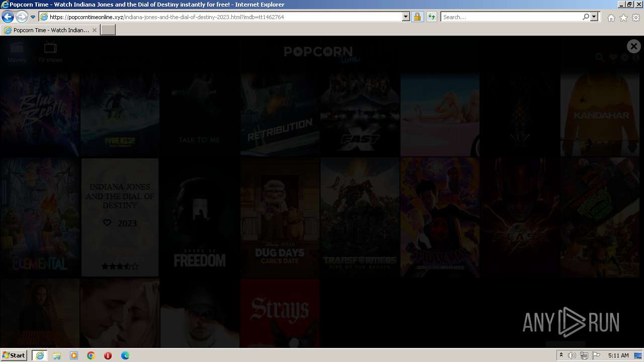Screen dimensions: 644x362
Task: Expand the recent pages dropdown arrow
Action: [33, 17]
